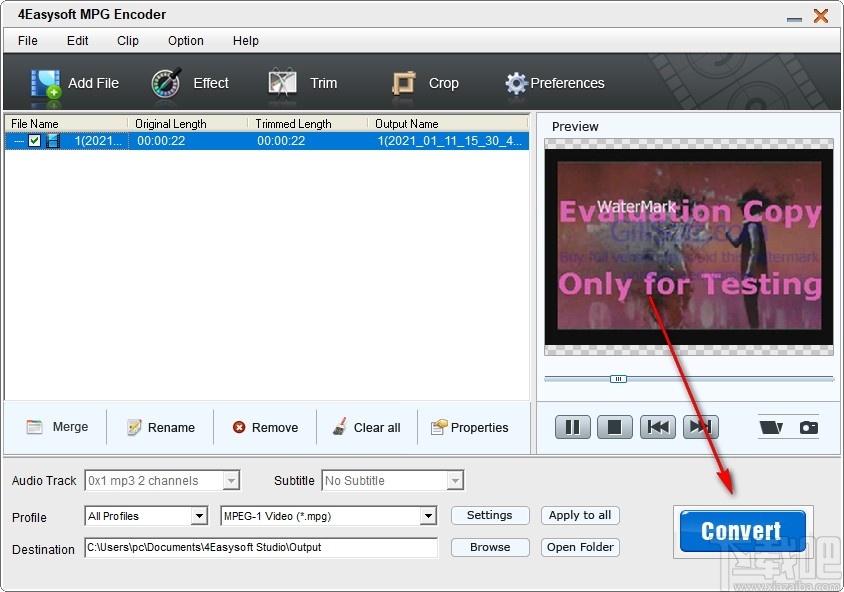Open the File menu
This screenshot has height=592, width=844.
pos(27,41)
